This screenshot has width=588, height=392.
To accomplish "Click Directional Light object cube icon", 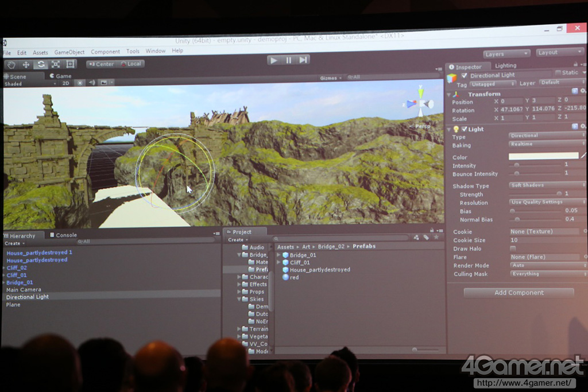I will (x=452, y=78).
